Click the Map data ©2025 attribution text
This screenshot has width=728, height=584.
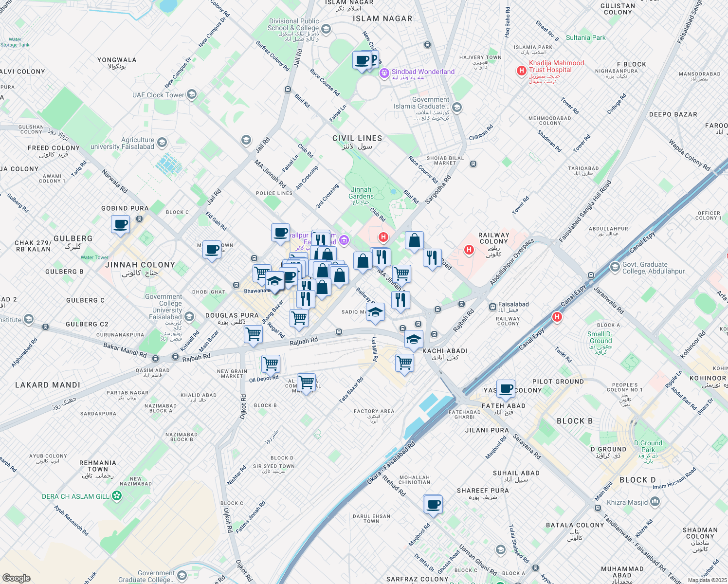click(x=707, y=580)
